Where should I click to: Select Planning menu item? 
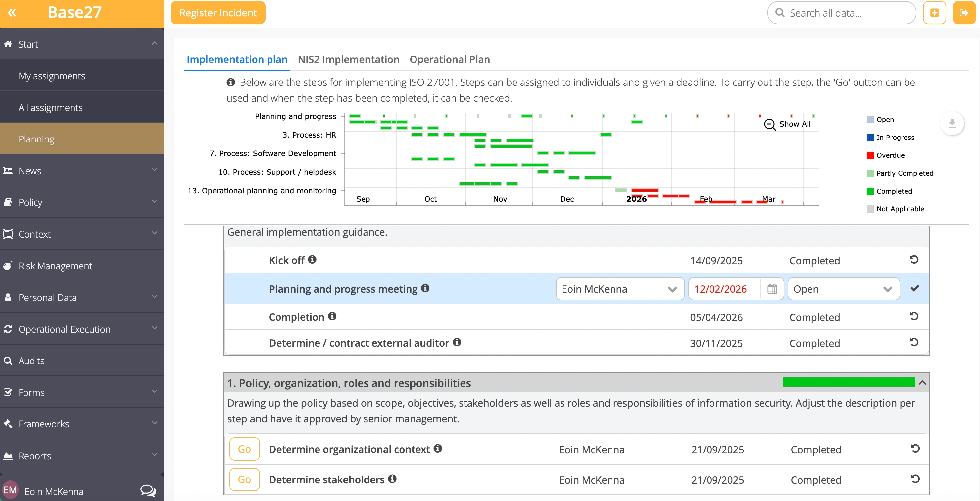82,139
